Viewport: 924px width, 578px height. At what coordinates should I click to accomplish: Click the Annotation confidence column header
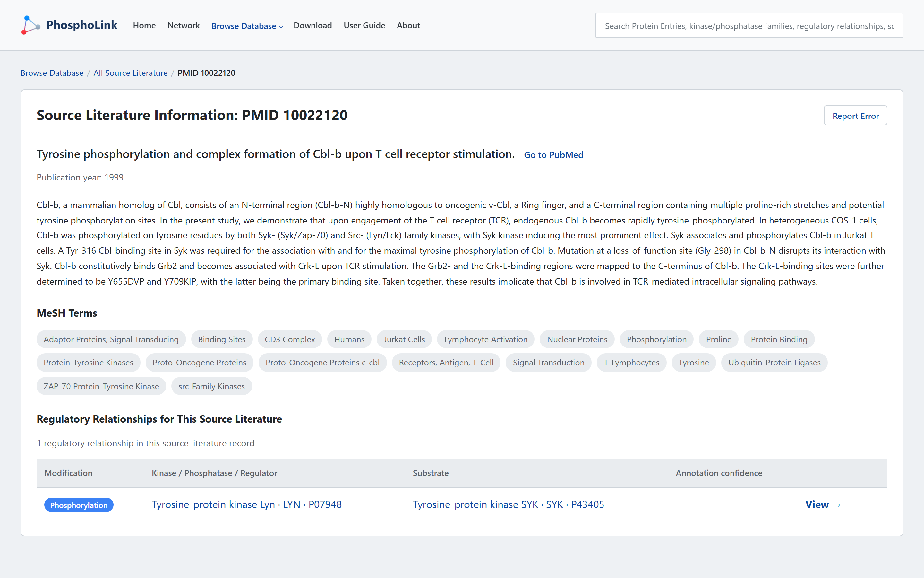[x=719, y=473]
